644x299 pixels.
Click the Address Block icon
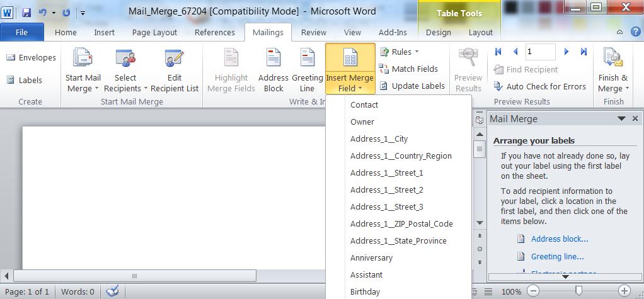click(273, 57)
